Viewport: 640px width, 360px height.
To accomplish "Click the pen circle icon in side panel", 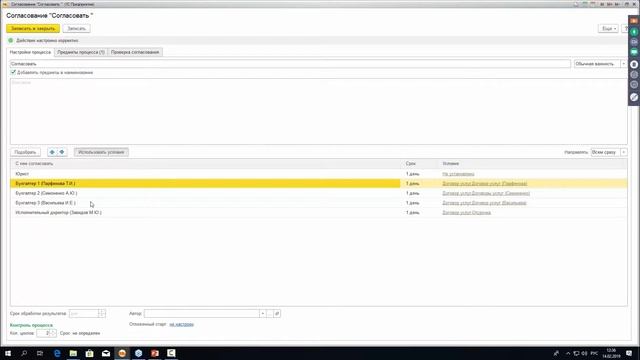I will [x=634, y=97].
